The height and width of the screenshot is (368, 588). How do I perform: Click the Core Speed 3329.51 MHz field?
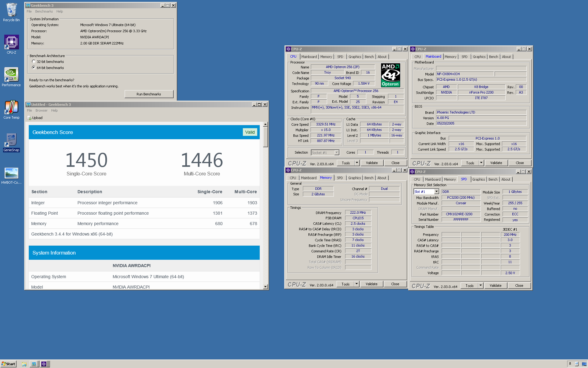tap(326, 124)
